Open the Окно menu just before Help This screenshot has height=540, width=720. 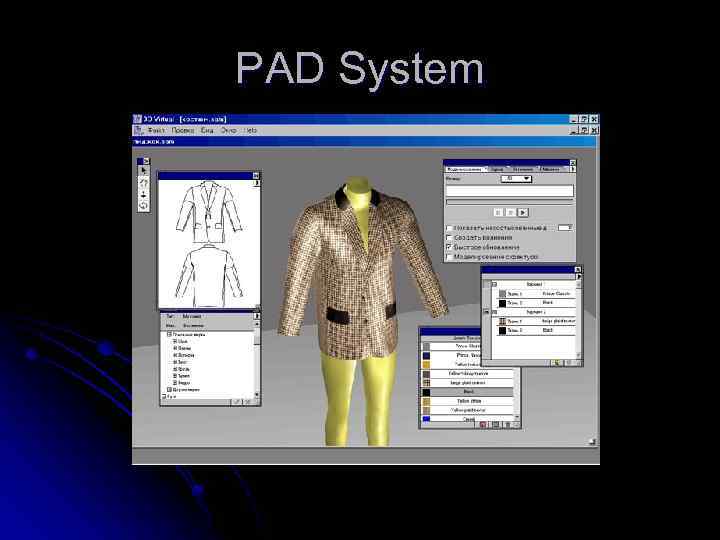coord(228,130)
